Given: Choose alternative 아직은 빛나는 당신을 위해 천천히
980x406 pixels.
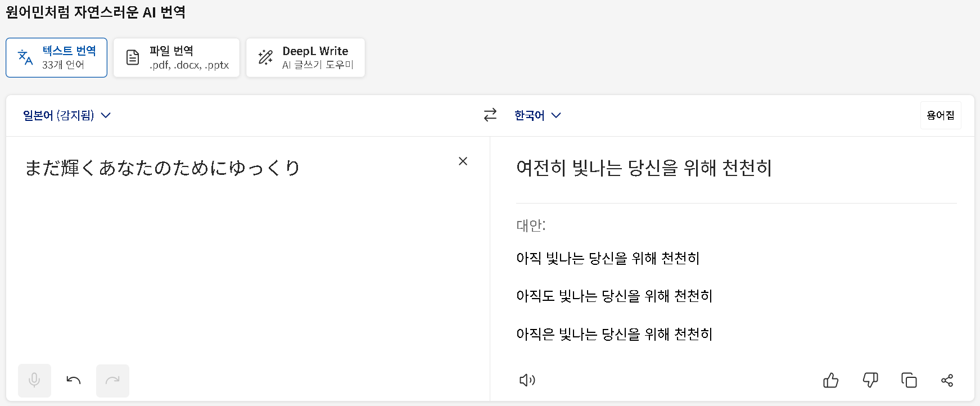Looking at the screenshot, I should 614,334.
